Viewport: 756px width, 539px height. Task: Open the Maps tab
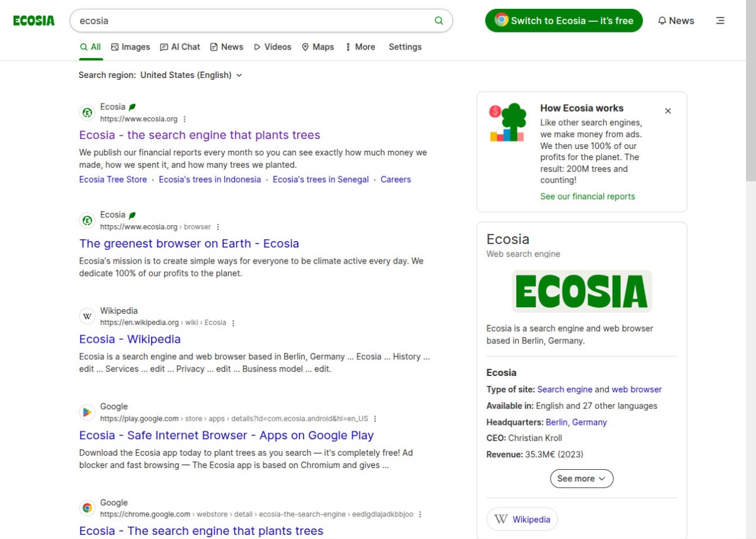tap(317, 47)
